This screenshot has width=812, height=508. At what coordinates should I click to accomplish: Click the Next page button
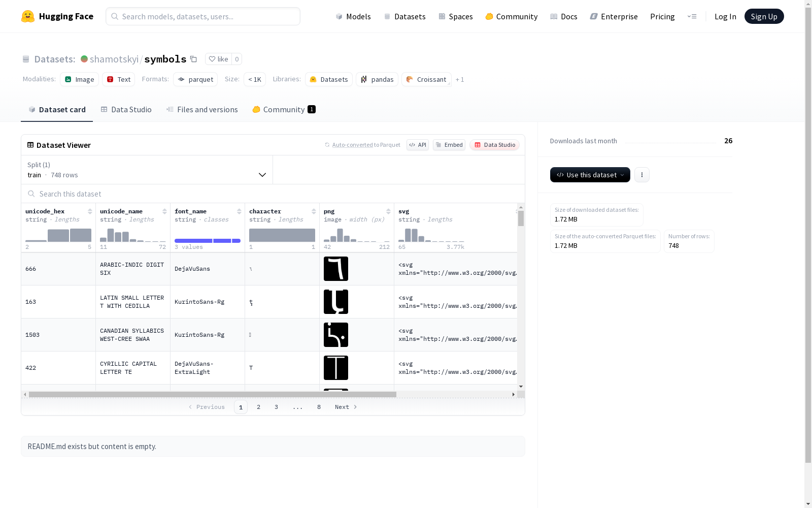[x=346, y=407]
